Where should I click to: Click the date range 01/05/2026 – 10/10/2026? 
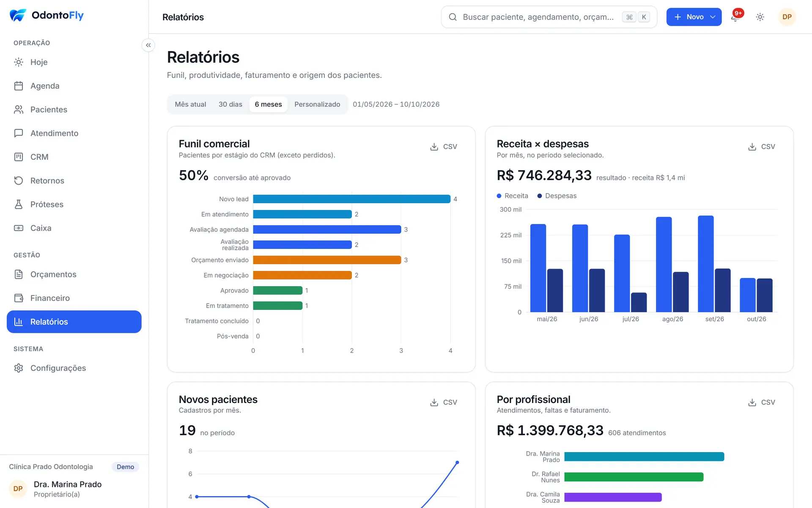pyautogui.click(x=396, y=105)
